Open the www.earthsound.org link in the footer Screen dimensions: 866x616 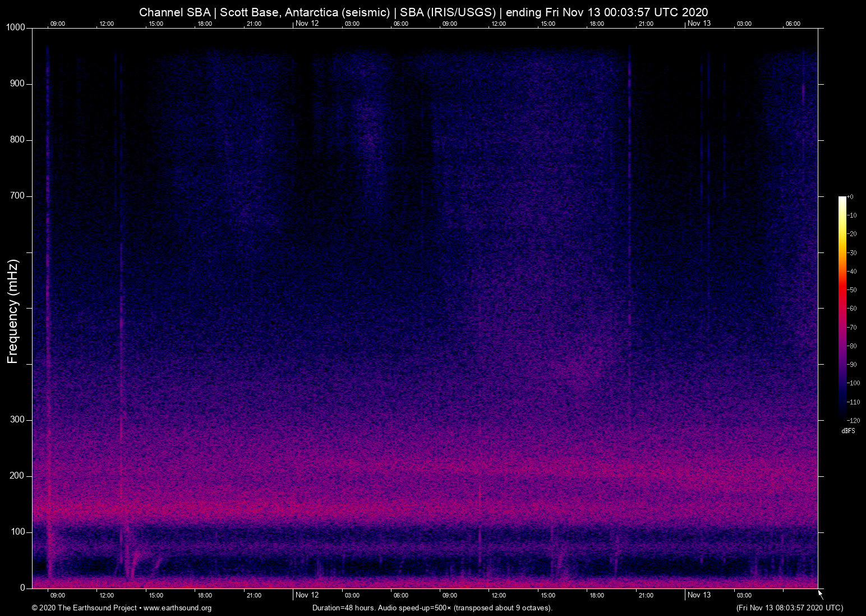(177, 608)
